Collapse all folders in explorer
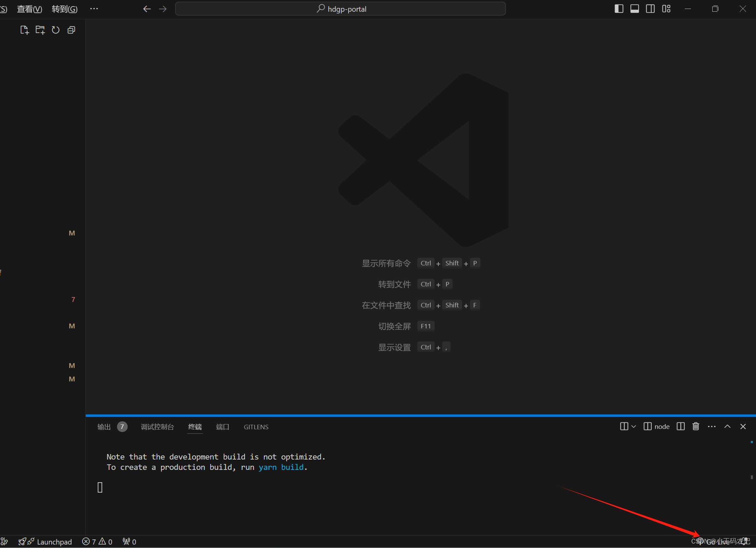Image resolution: width=756 pixels, height=548 pixels. coord(72,30)
